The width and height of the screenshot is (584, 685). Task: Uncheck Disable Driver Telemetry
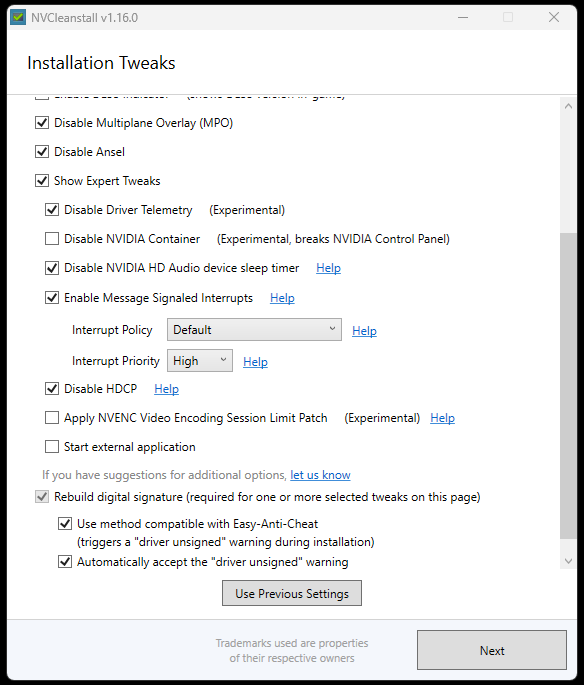pyautogui.click(x=52, y=210)
